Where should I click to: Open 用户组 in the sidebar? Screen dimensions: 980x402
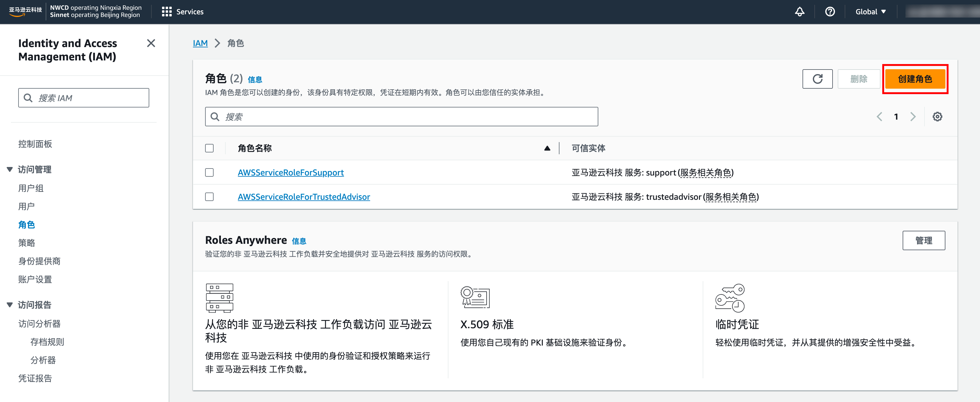click(31, 188)
